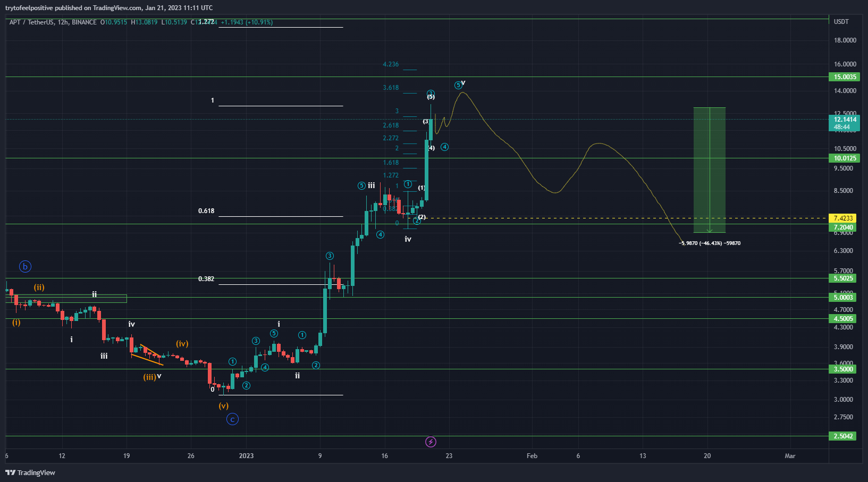Select the 12.1414 current price label
The width and height of the screenshot is (868, 482).
click(x=845, y=123)
